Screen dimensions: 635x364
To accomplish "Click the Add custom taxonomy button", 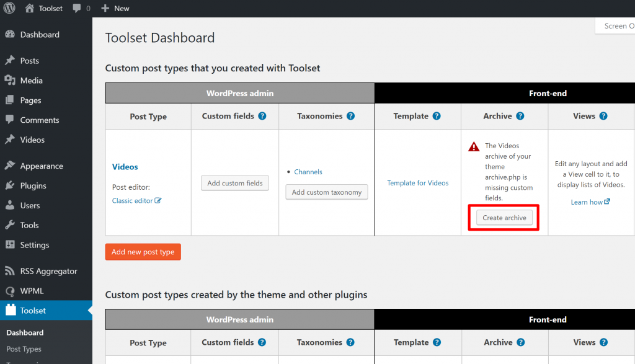I will tap(327, 192).
